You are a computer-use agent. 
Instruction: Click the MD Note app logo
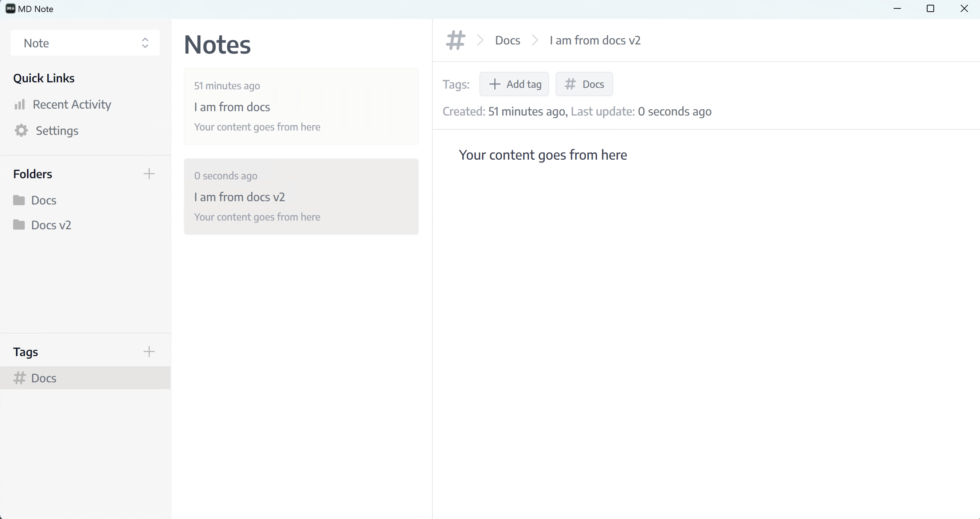pos(10,8)
